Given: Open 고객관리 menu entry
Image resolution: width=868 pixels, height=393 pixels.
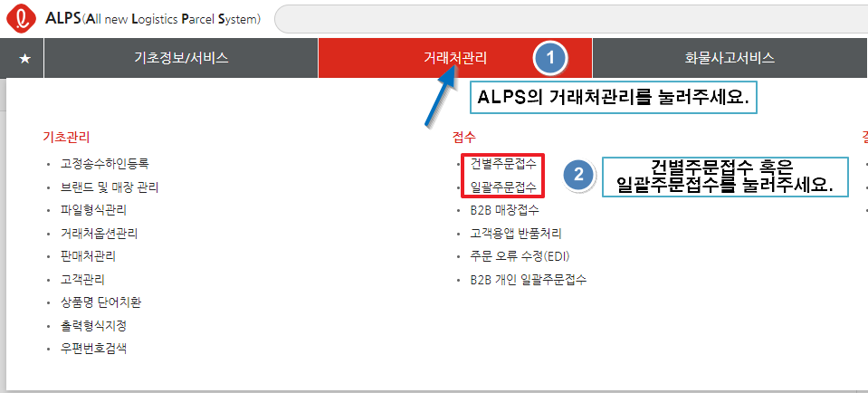Looking at the screenshot, I should click(82, 280).
